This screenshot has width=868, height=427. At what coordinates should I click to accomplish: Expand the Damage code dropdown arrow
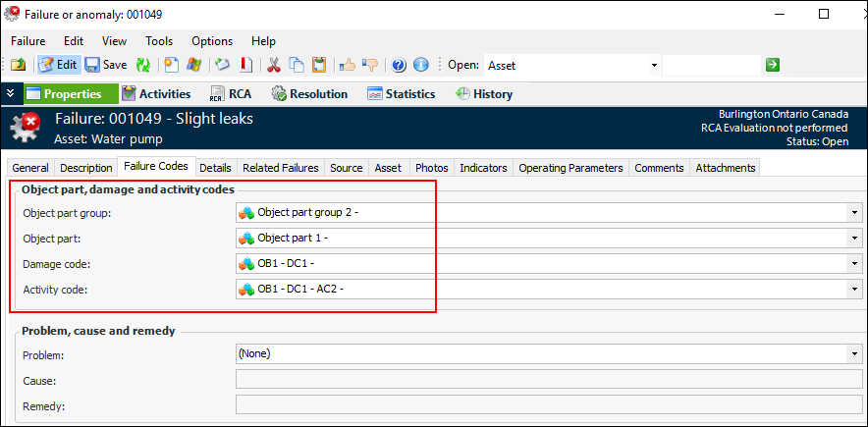[854, 264]
